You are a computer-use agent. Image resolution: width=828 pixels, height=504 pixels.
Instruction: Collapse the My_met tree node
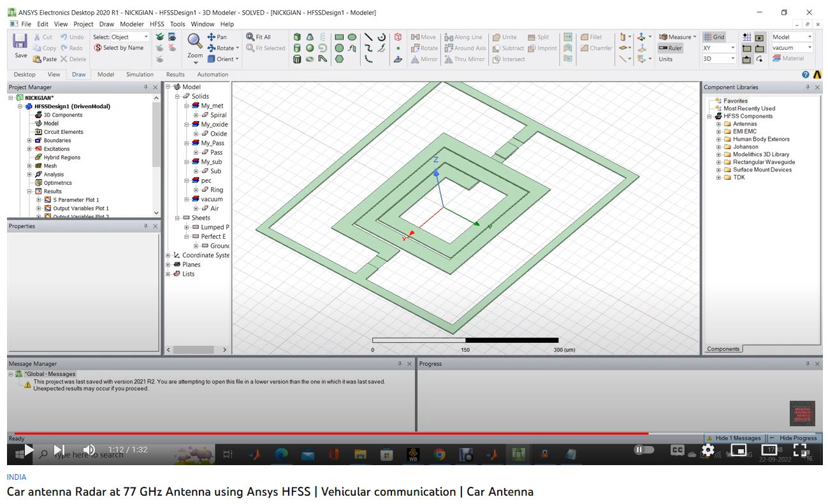point(187,106)
